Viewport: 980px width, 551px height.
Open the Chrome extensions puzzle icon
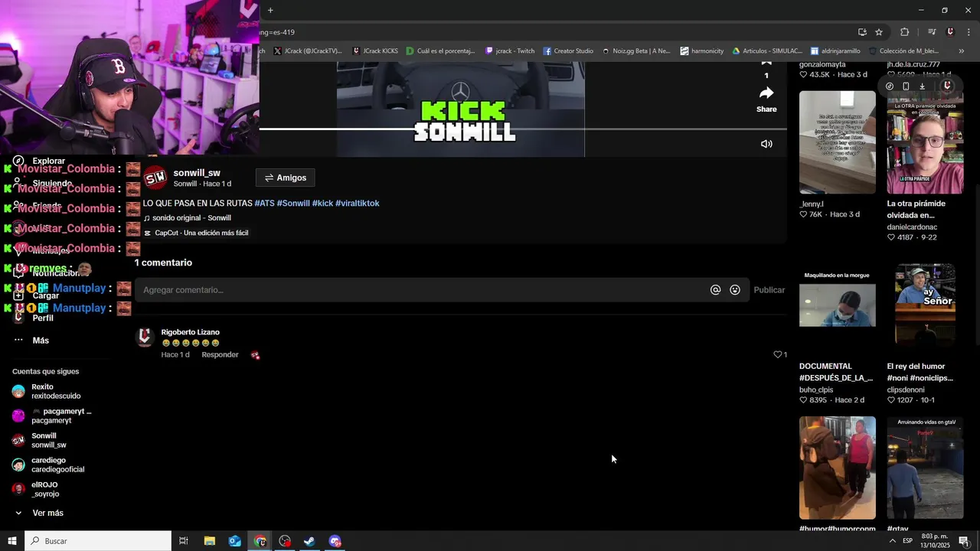[x=905, y=32]
